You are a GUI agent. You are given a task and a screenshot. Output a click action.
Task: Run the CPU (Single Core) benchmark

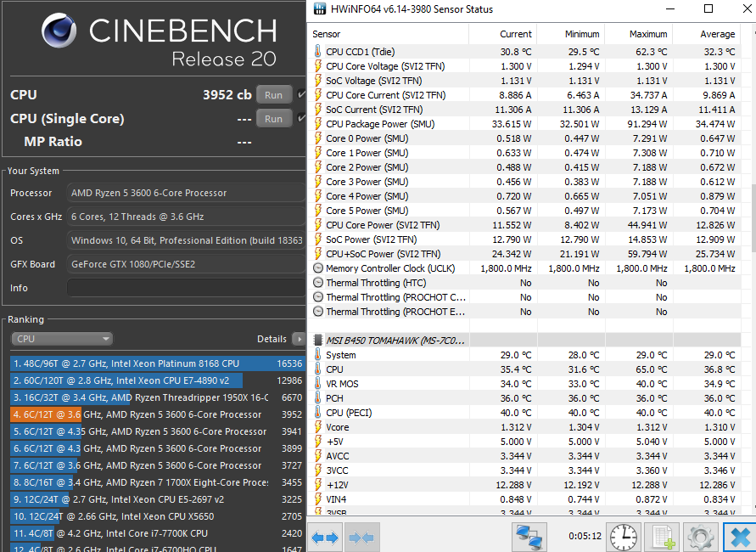[x=273, y=118]
